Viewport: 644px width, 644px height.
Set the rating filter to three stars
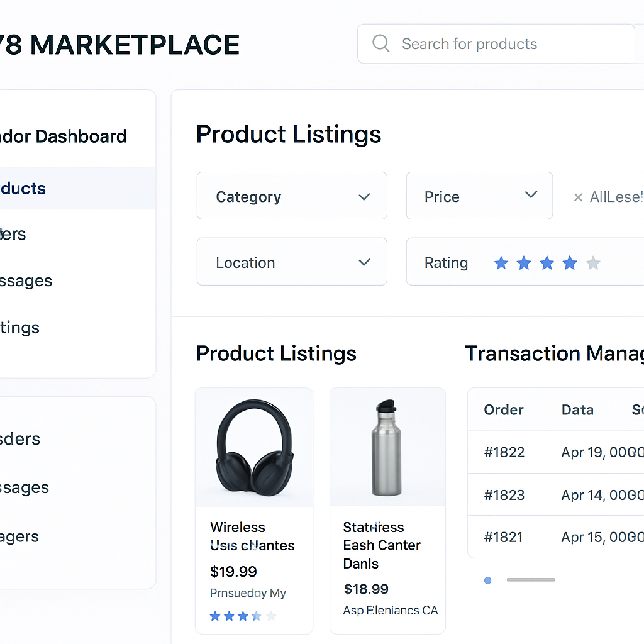[547, 263]
